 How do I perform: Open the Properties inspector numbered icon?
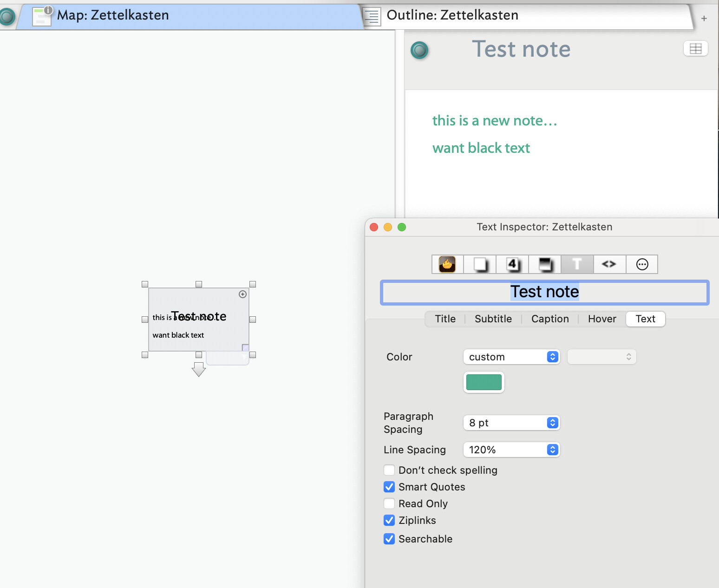click(x=512, y=264)
